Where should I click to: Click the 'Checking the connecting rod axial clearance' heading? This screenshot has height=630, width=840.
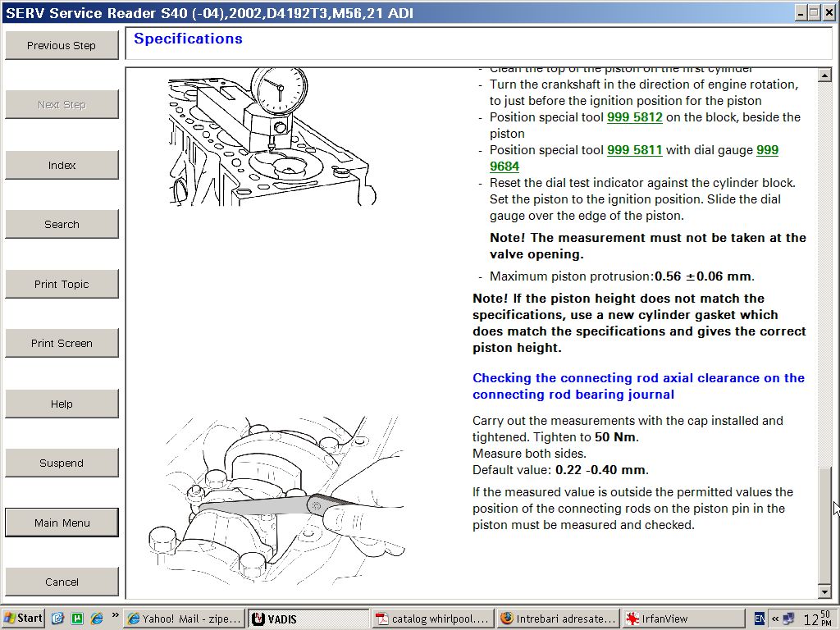(x=638, y=386)
